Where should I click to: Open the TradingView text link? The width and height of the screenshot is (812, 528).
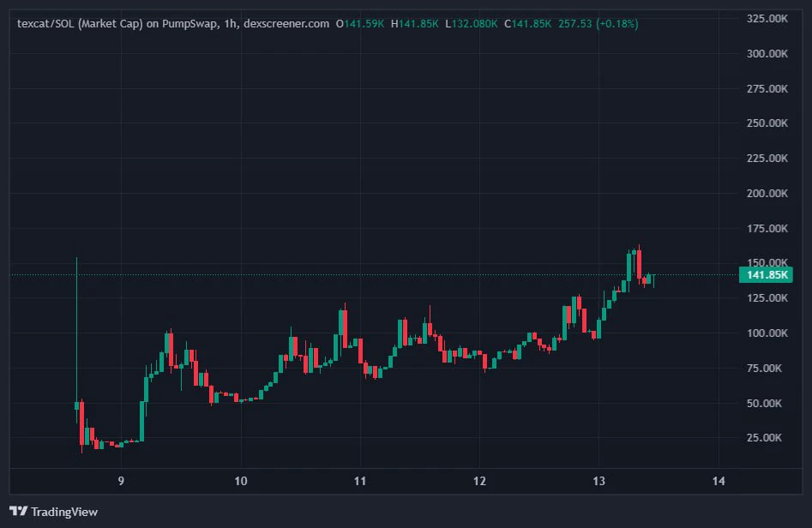[x=64, y=512]
